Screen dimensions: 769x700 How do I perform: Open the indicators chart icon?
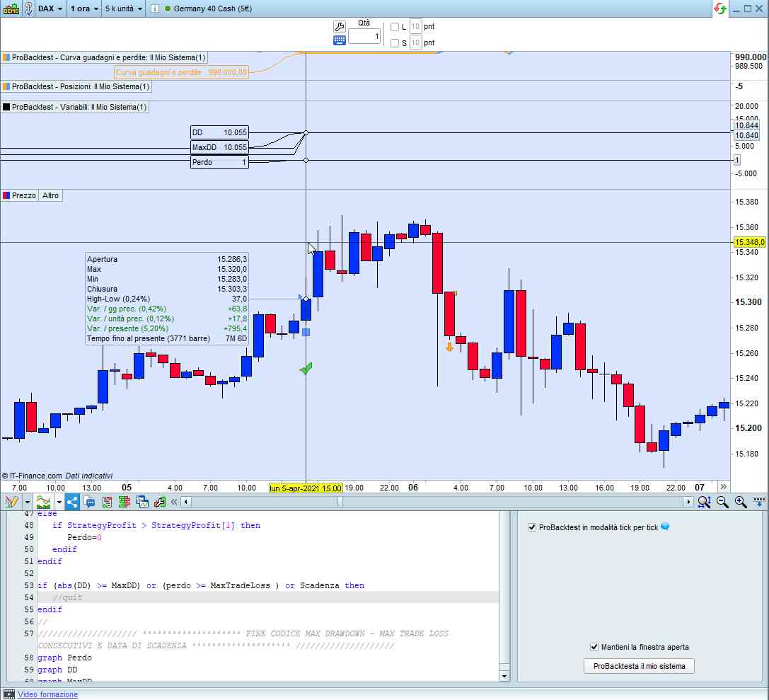43,502
